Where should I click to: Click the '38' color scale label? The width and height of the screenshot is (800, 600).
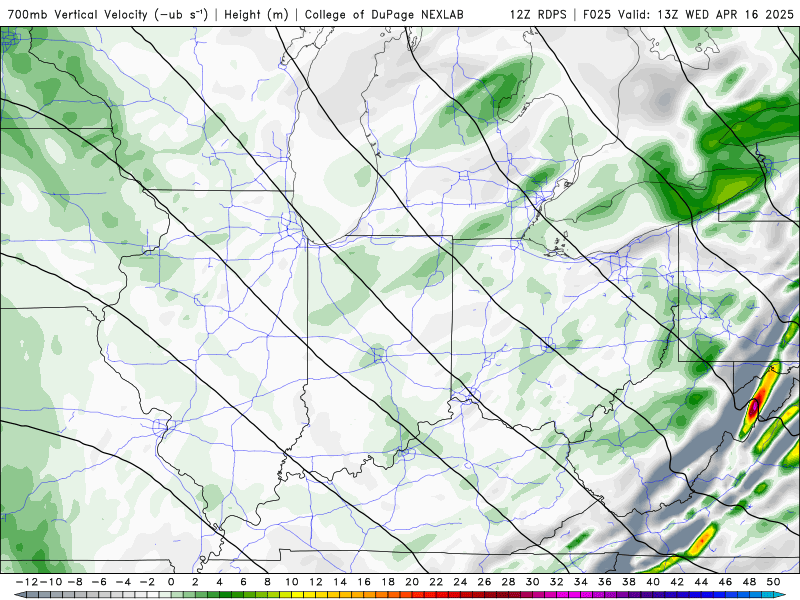[x=629, y=582]
